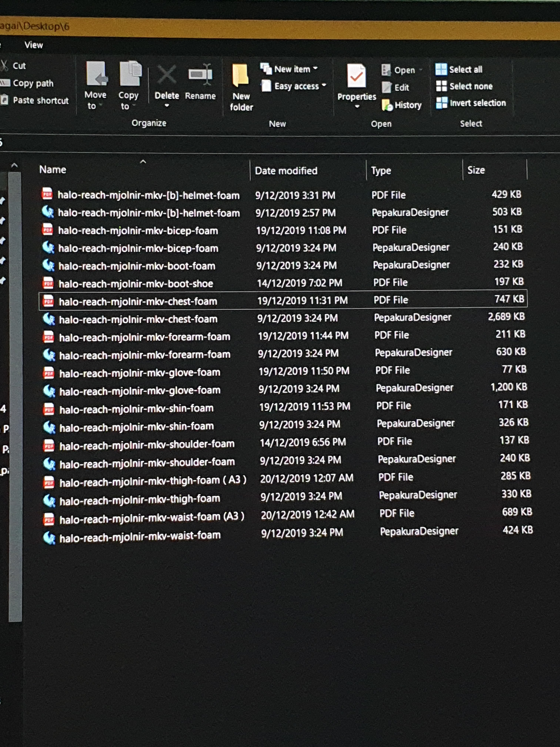Expand the Delete dropdown arrow
Viewport: 560px width, 747px height.
167,106
